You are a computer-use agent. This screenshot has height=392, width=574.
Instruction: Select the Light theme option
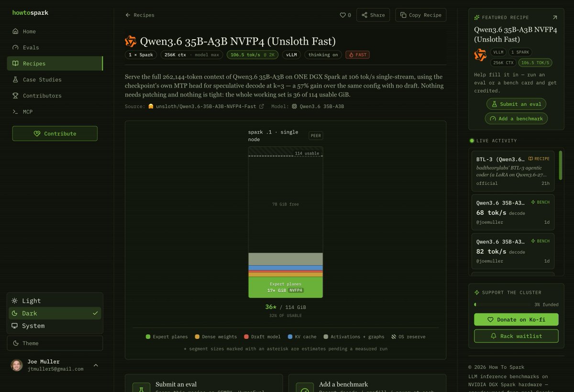click(55, 301)
